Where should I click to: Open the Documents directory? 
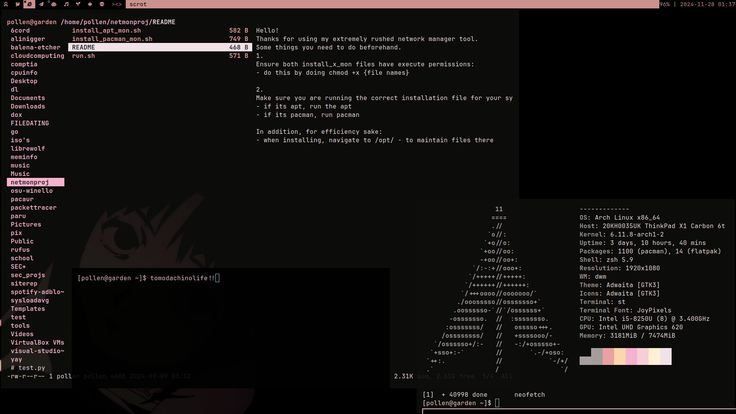coord(28,98)
